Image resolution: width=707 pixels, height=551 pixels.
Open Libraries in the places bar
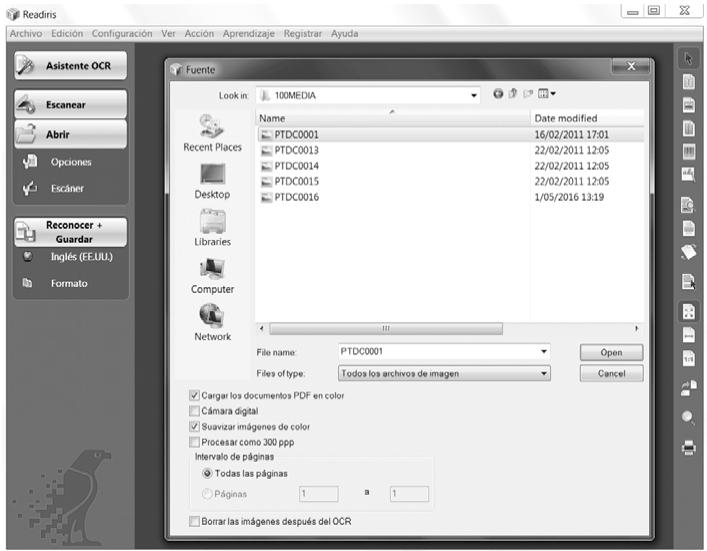pos(212,228)
